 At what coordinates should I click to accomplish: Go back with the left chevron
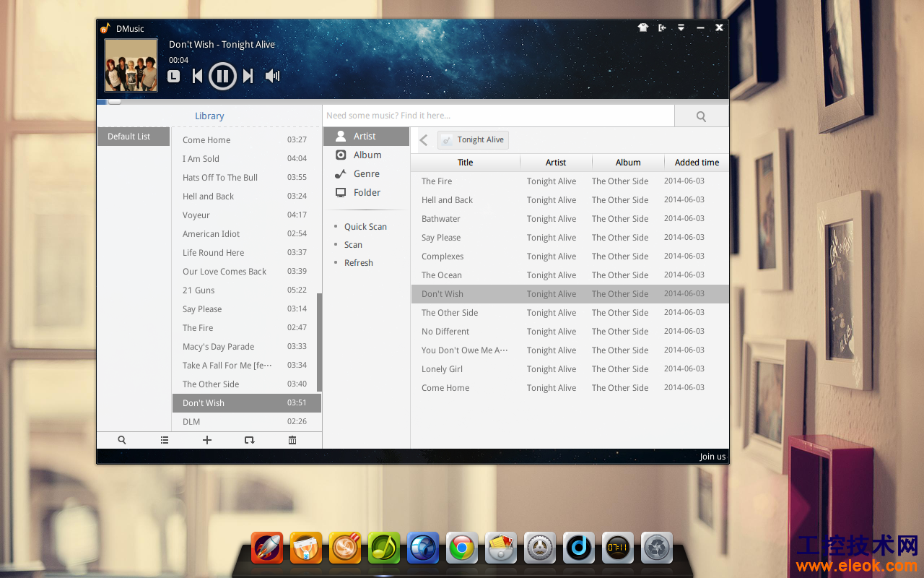pyautogui.click(x=424, y=140)
